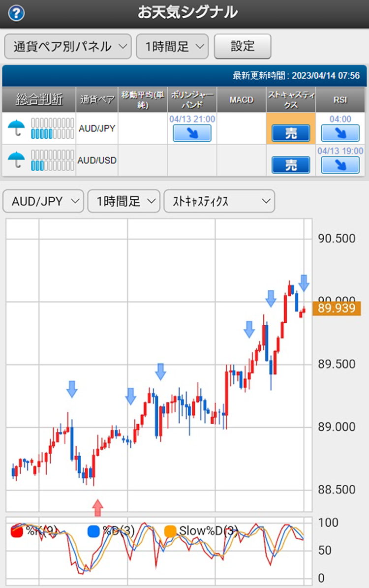
Task: Click the 88.500 price axis label
Action: pos(337,490)
